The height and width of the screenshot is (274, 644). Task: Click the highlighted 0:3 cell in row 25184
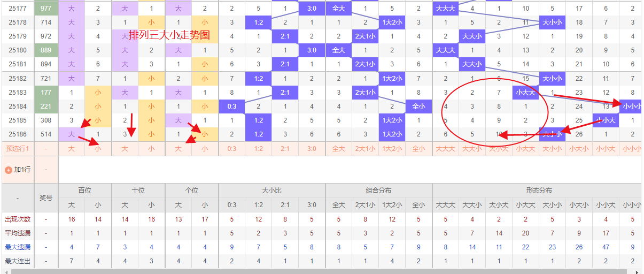pyautogui.click(x=232, y=106)
